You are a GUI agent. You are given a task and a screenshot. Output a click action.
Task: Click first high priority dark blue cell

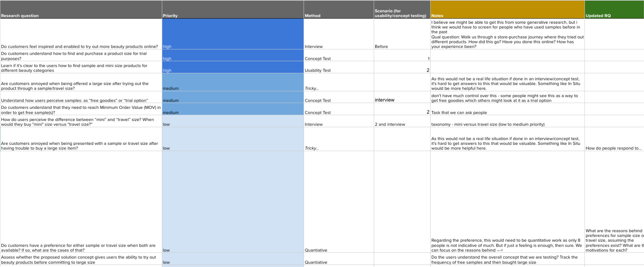pyautogui.click(x=232, y=34)
